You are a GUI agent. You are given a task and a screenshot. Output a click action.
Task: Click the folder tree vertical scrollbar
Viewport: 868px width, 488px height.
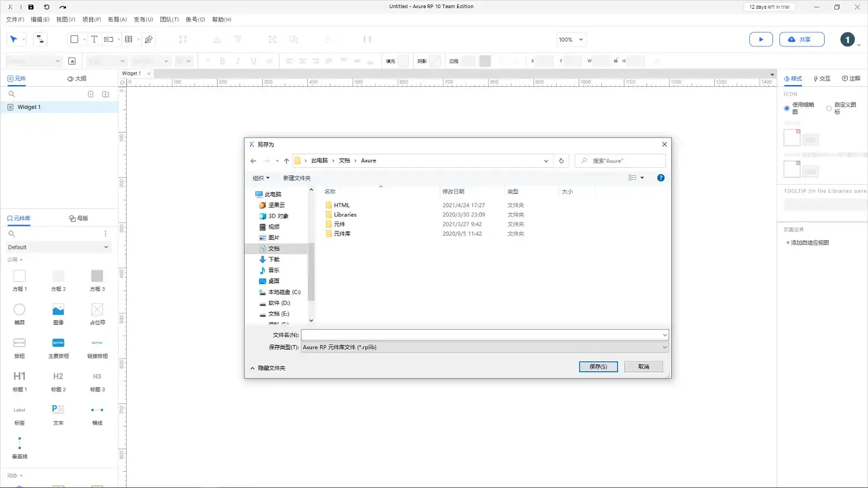[311, 272]
